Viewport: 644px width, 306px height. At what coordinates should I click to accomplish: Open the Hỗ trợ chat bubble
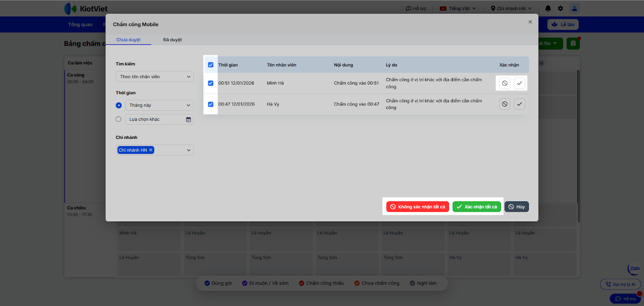tap(625, 299)
